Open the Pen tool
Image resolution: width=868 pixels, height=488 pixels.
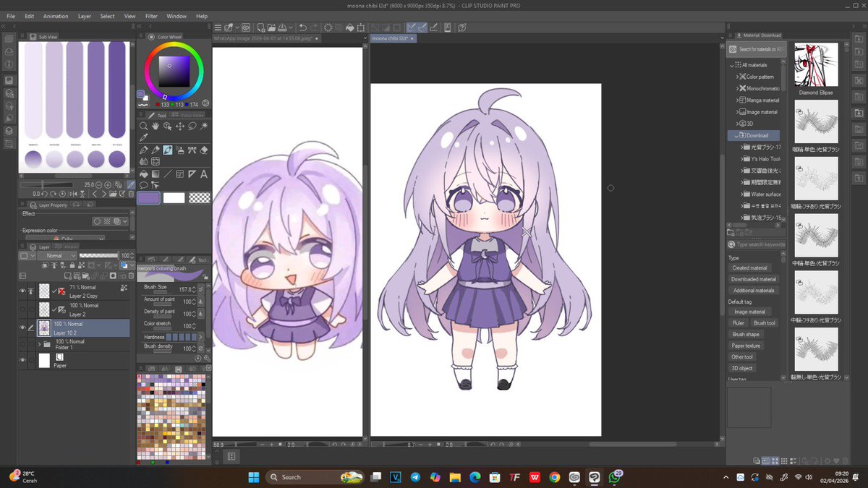click(144, 150)
